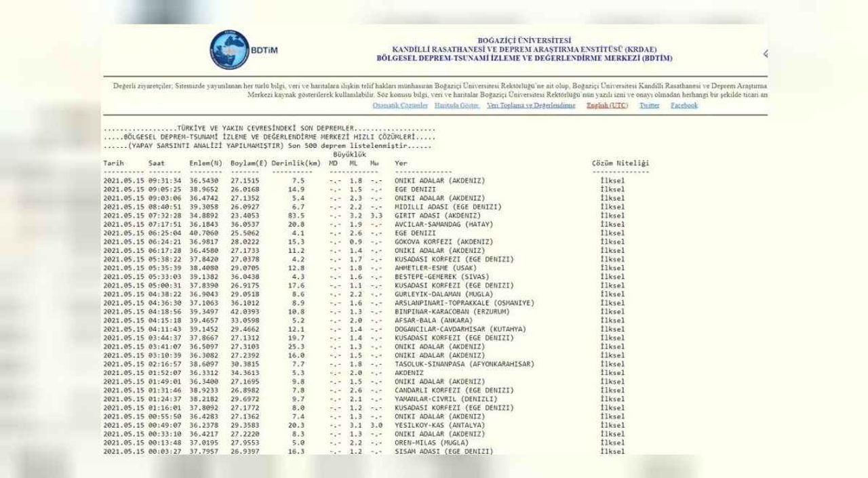The image size is (868, 478).
Task: Click the Çözüm Niteliği column header
Action: coord(620,163)
